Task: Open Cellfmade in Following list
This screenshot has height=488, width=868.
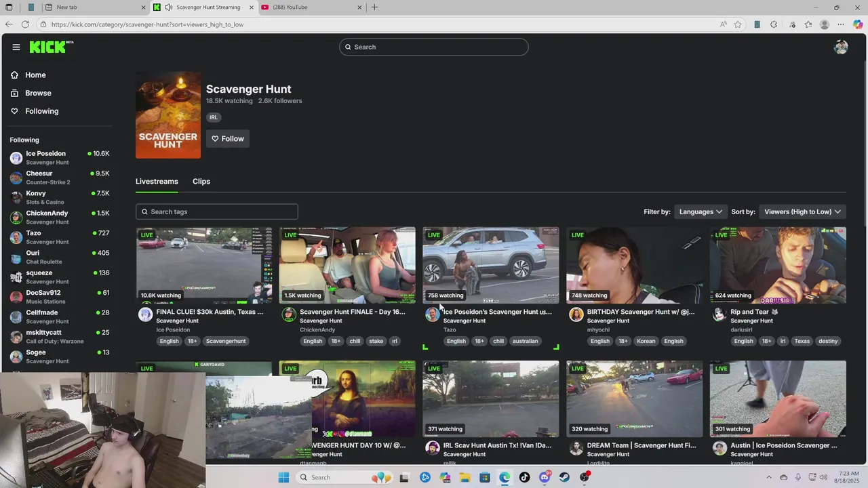Action: tap(60, 317)
